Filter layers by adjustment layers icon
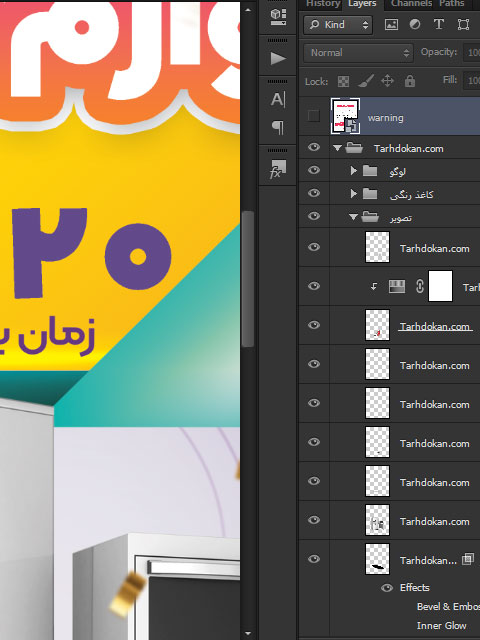The height and width of the screenshot is (640, 480). [x=415, y=24]
